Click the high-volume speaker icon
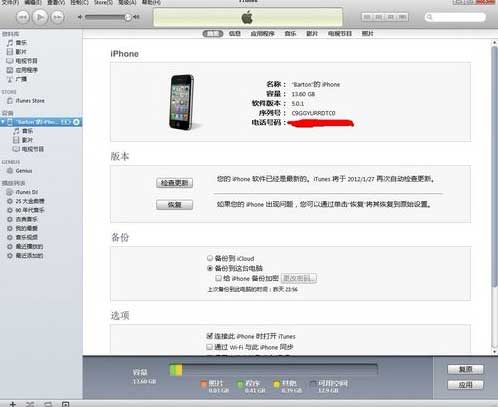Viewport: 498px width, 407px height. (136, 17)
